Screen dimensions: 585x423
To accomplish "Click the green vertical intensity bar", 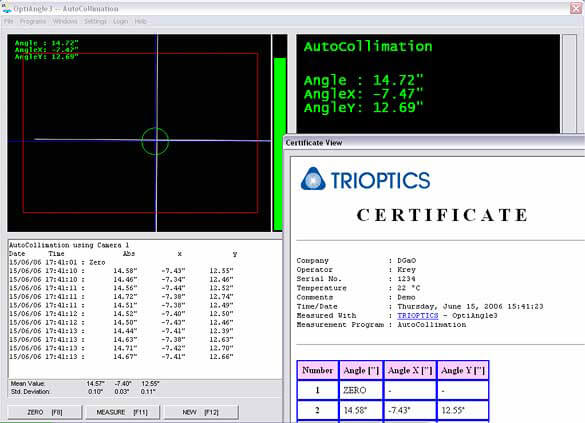I will (280, 144).
